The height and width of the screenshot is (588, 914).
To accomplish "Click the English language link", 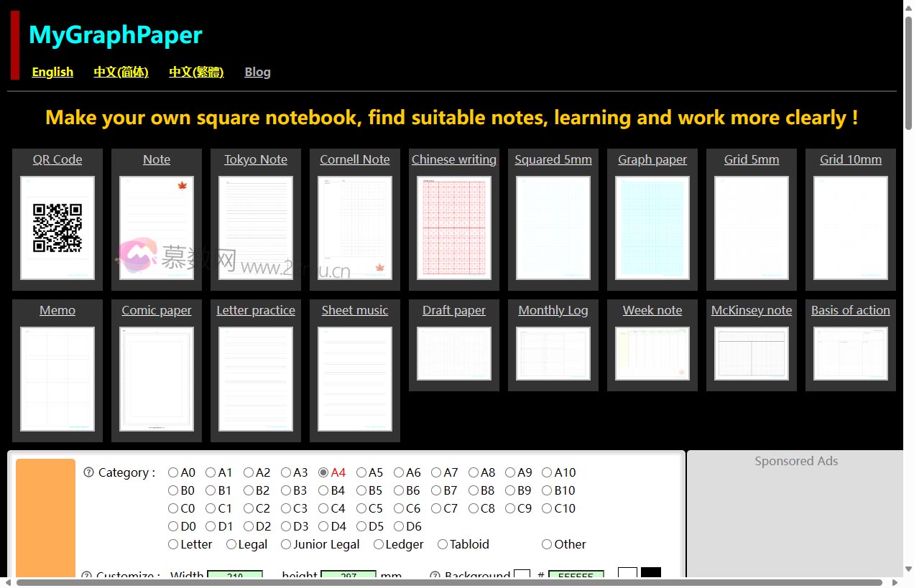I will pyautogui.click(x=52, y=72).
